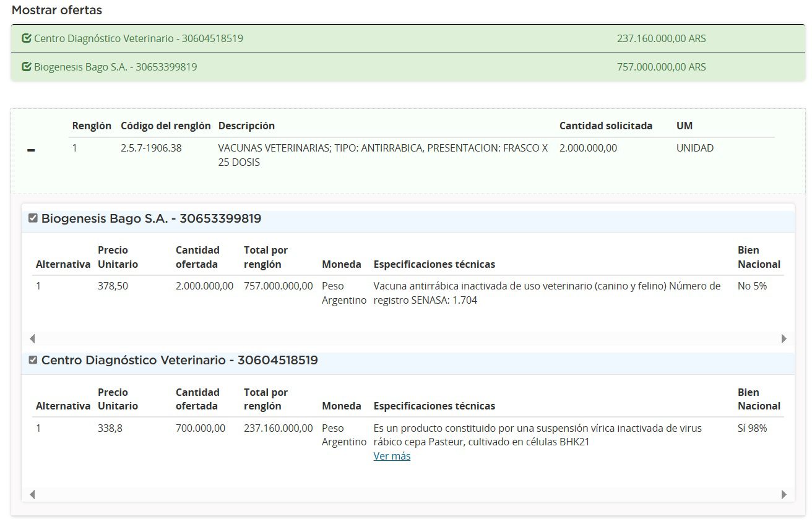Toggle the Centro Diagnóstico Veterinario section checkbox
This screenshot has height=527, width=812.
coord(33,360)
